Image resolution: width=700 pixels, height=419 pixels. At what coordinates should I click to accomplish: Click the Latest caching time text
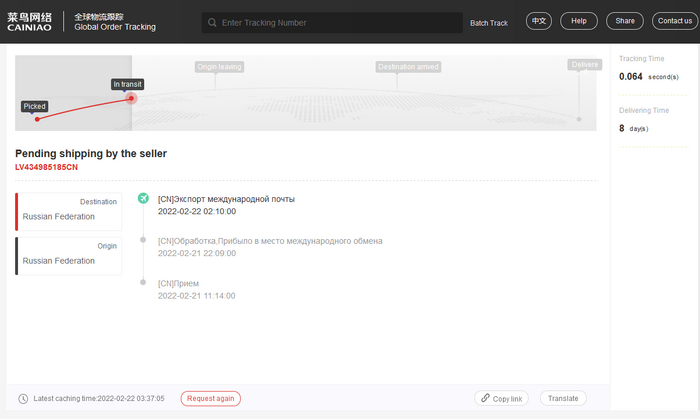(99, 398)
